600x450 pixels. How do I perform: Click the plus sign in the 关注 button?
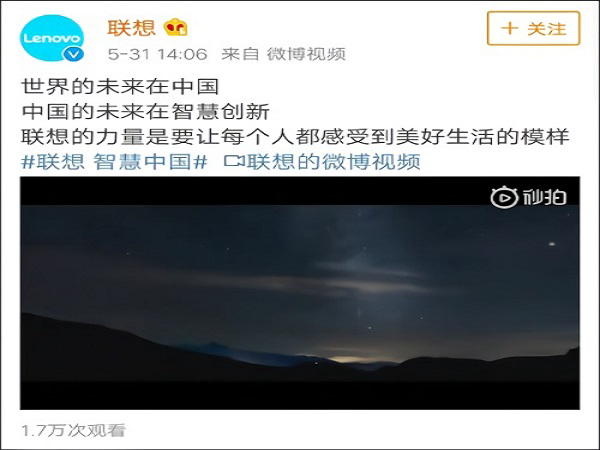point(510,28)
